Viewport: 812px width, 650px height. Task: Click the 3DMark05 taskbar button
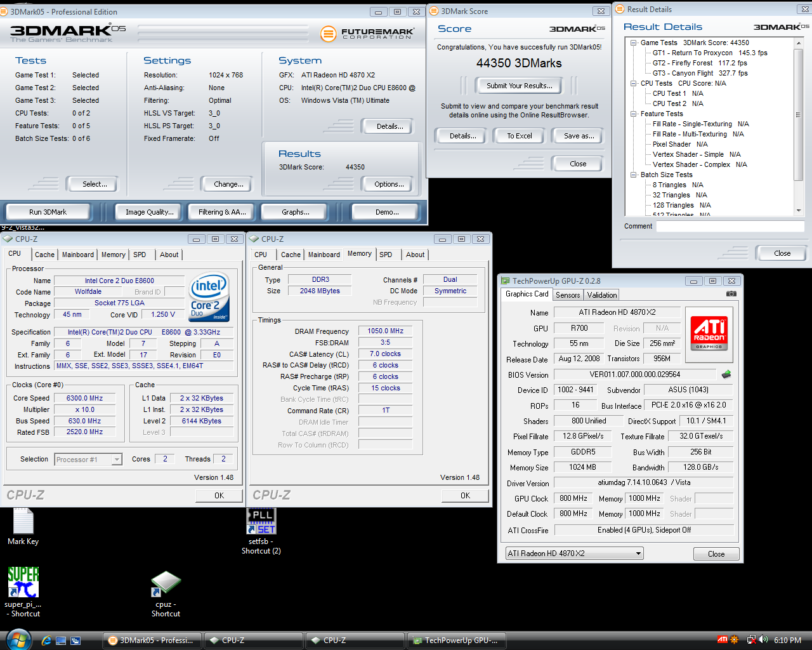pos(153,640)
